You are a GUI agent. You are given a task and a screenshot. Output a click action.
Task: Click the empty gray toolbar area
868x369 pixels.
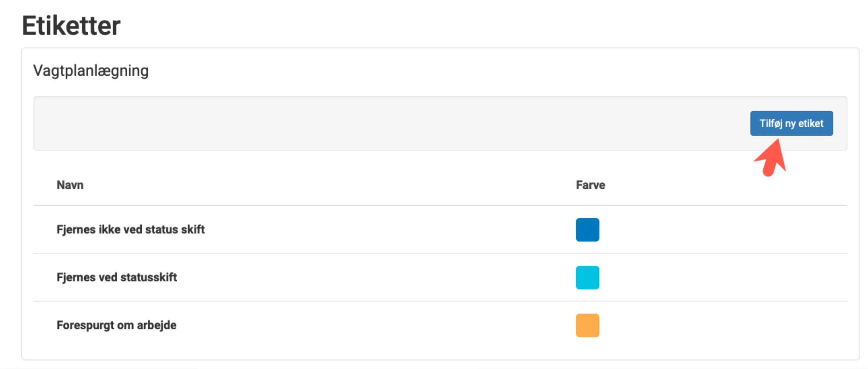click(x=353, y=123)
